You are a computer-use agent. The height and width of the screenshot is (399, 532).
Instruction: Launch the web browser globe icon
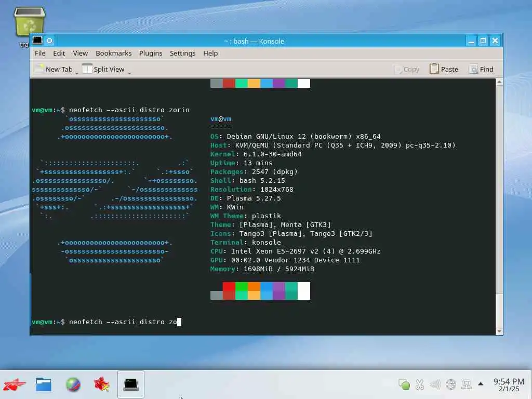click(x=73, y=384)
